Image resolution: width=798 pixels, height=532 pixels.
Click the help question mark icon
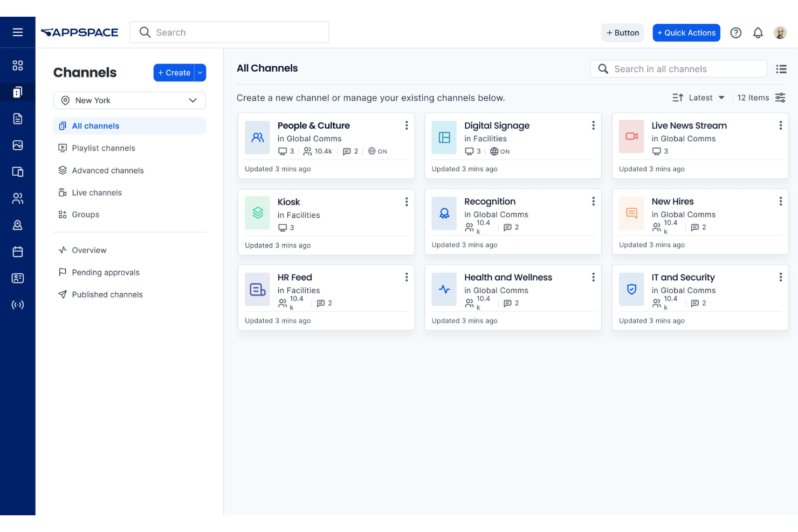click(736, 33)
